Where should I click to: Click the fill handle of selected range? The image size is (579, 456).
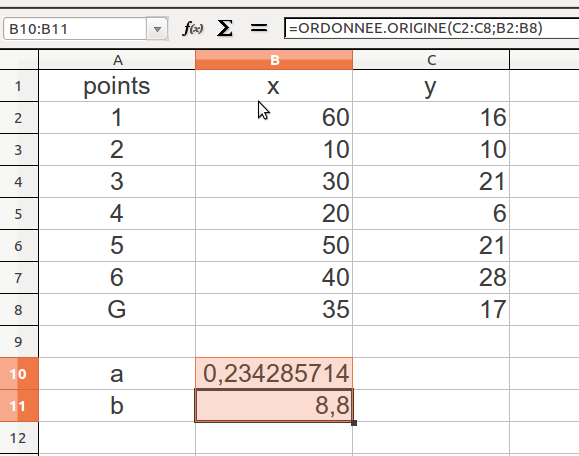tap(354, 423)
